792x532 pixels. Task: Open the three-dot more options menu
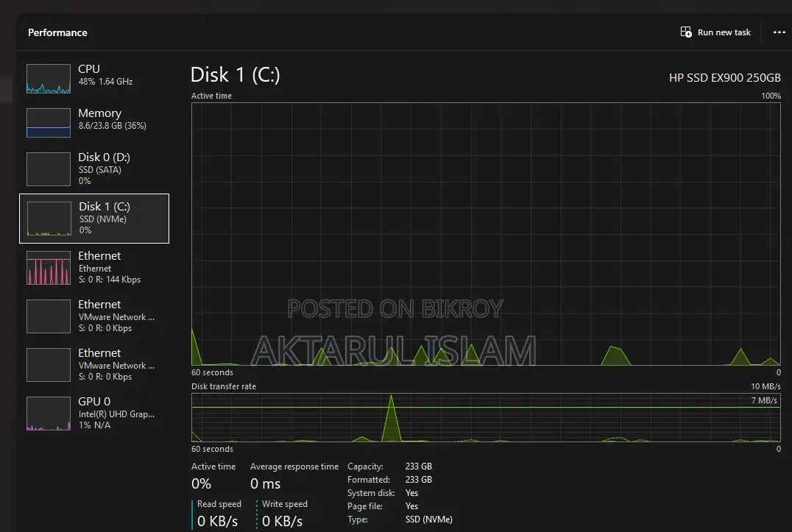779,32
